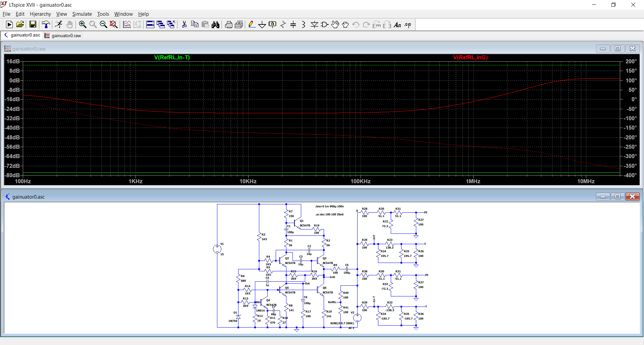Open the Simulate menu
Screen dimensions: 644x345
[x=82, y=14]
